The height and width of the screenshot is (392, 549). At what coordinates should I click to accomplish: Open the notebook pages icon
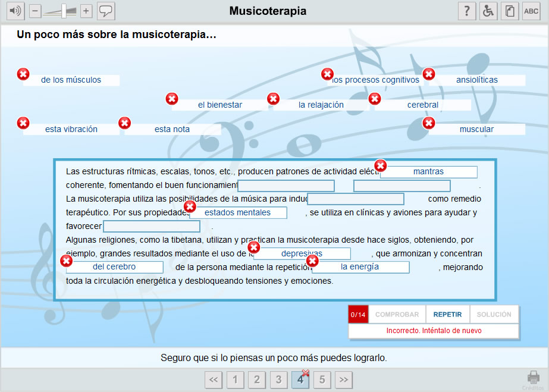[x=509, y=11]
